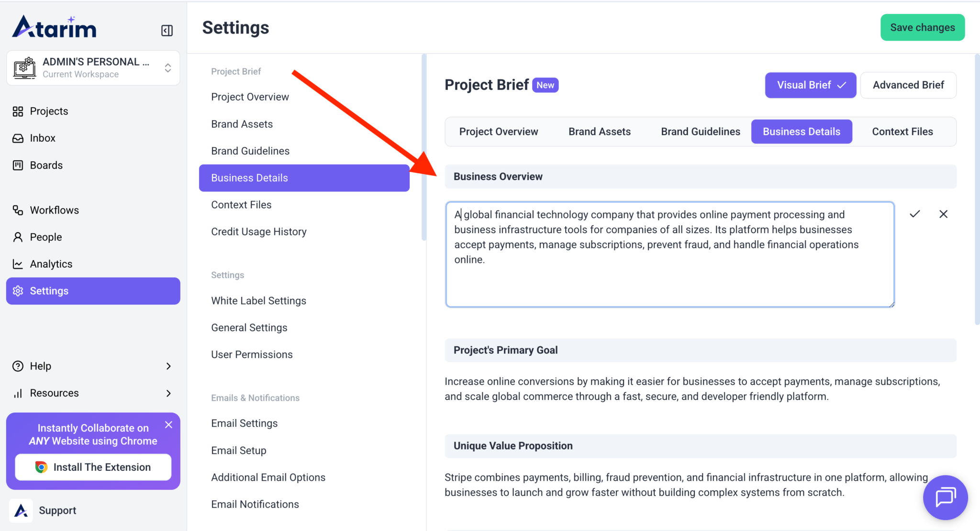The height and width of the screenshot is (531, 980).
Task: Expand the Help submenu chevron
Action: pyautogui.click(x=168, y=366)
